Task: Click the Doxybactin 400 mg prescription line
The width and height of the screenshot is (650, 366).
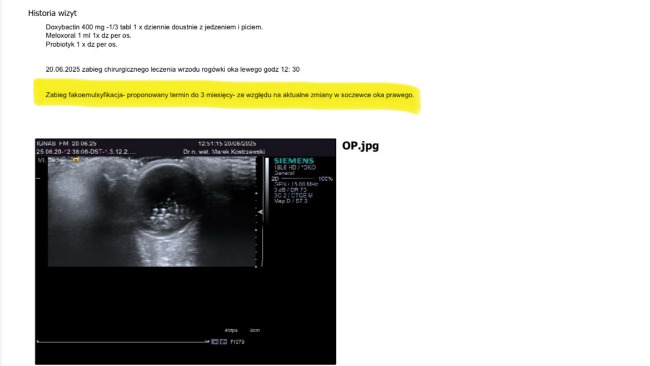Action: (154, 27)
